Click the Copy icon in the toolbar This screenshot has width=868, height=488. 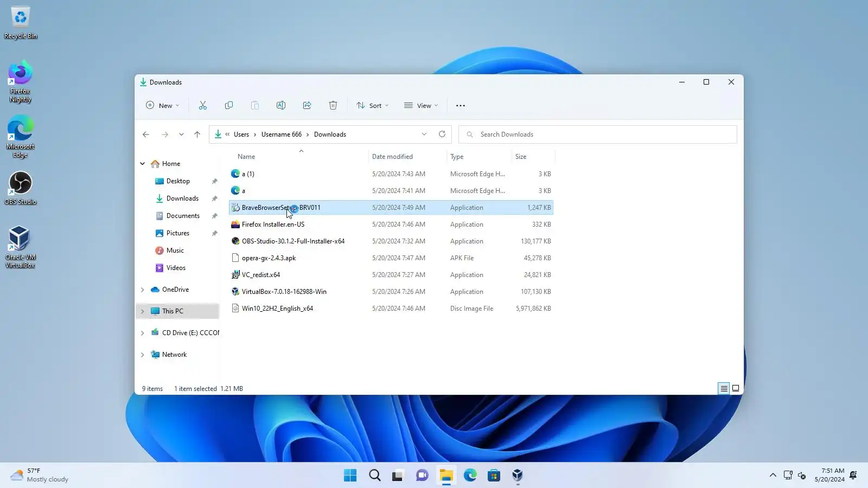[x=229, y=106]
